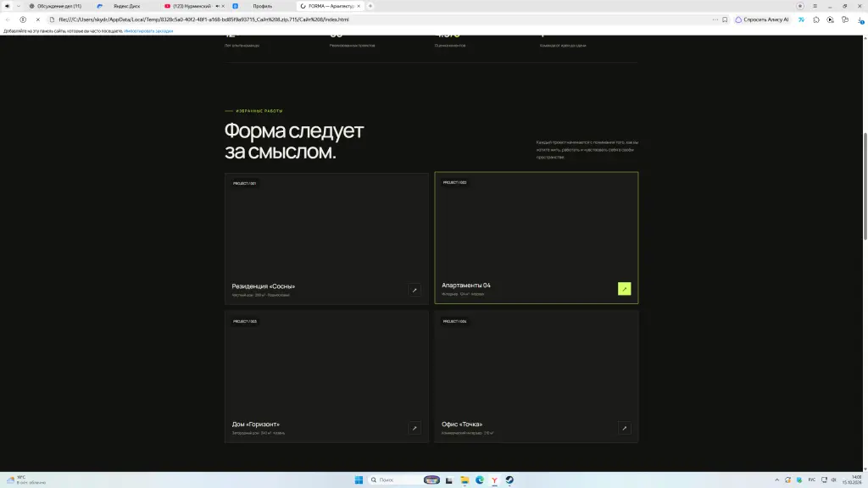Viewport: 868px width, 488px height.
Task: Close the Нурминский YouTube tab
Action: tap(223, 6)
